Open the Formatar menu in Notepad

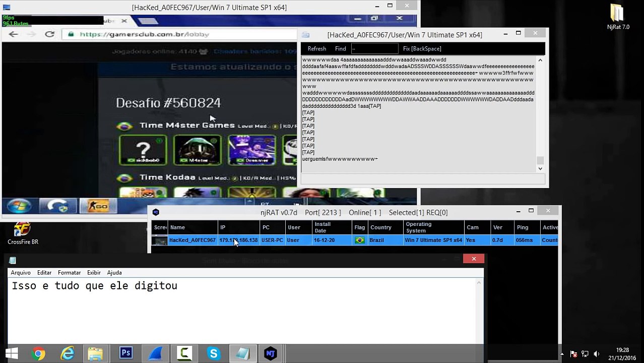click(x=69, y=273)
